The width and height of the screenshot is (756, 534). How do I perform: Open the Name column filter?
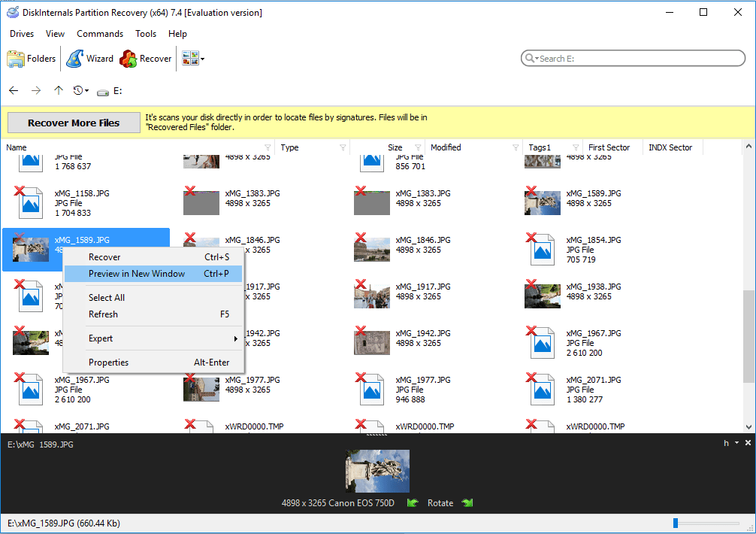[268, 147]
